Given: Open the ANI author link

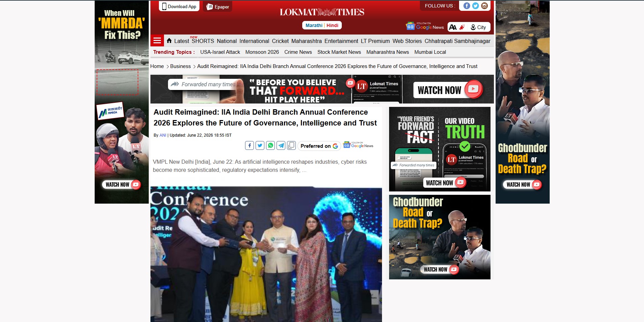Looking at the screenshot, I should point(163,135).
